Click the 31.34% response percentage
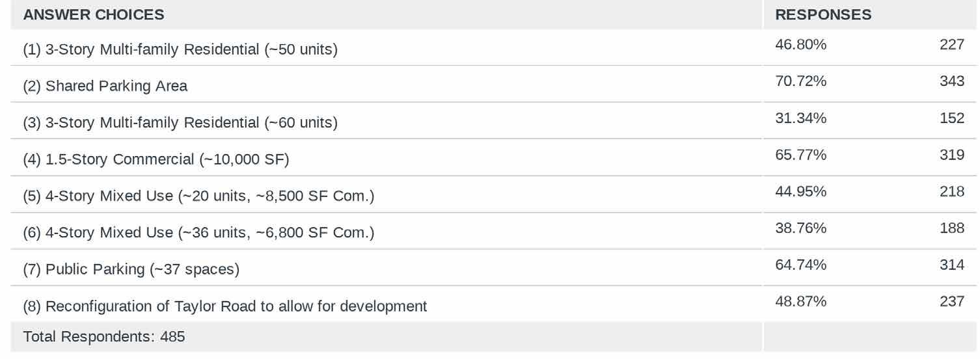Image resolution: width=980 pixels, height=359 pixels. click(x=801, y=118)
